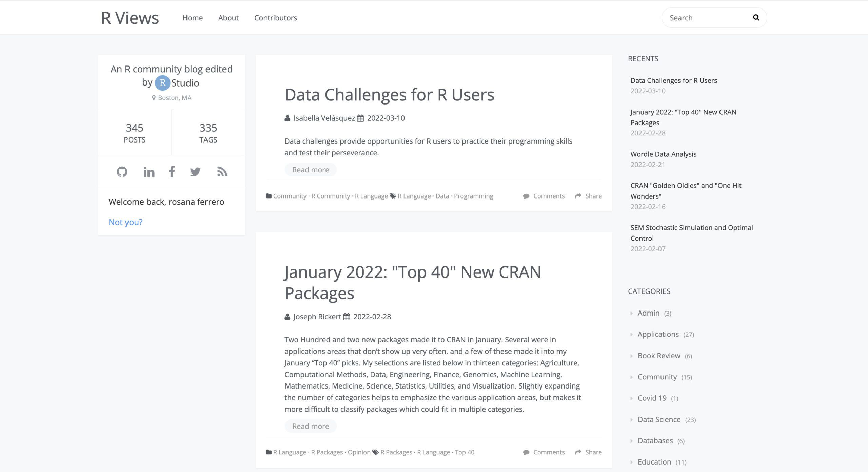Click the 345 Posts counter
Viewport: 868px width, 472px height.
point(135,133)
